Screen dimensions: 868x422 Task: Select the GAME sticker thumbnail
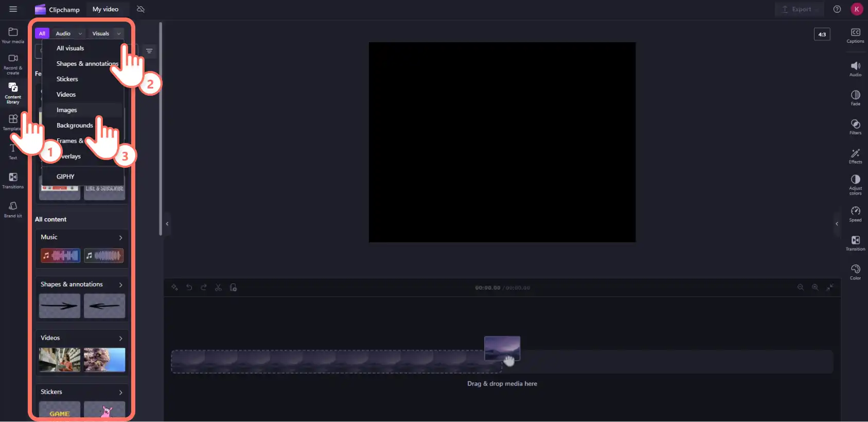[60, 410]
